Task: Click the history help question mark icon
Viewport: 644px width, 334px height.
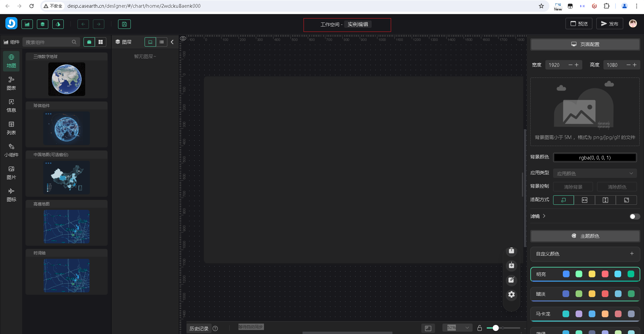Action: [x=215, y=329]
